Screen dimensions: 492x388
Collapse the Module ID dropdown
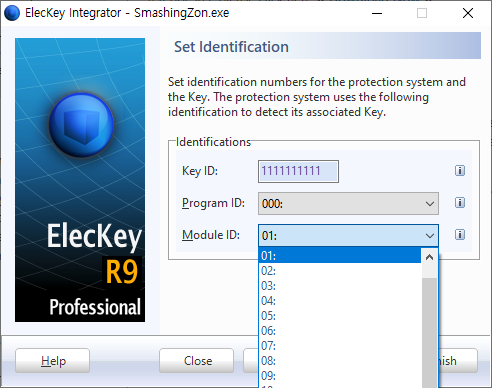[348, 235]
